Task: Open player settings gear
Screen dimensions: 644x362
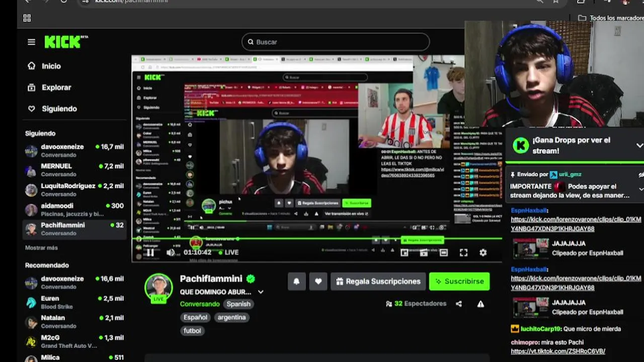Action: (483, 252)
